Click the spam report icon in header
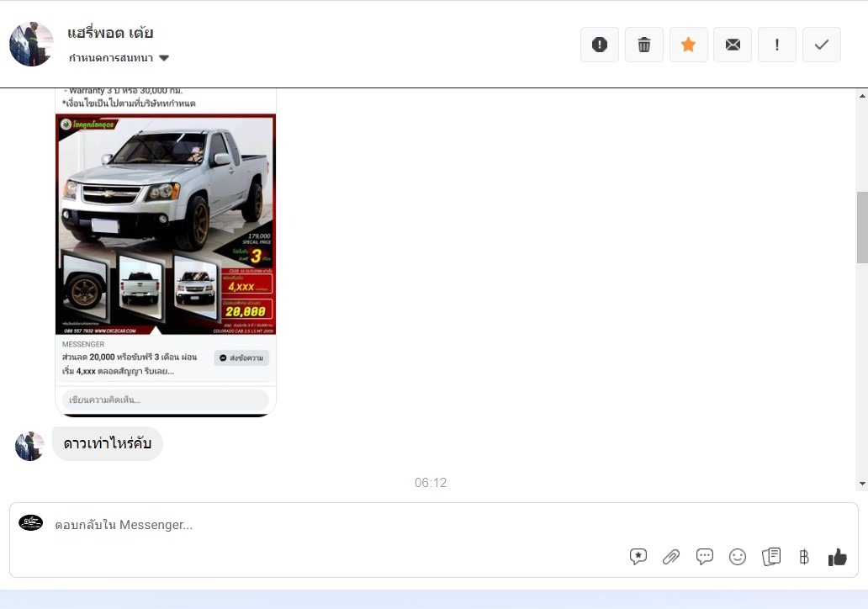This screenshot has width=868, height=609. 600,45
